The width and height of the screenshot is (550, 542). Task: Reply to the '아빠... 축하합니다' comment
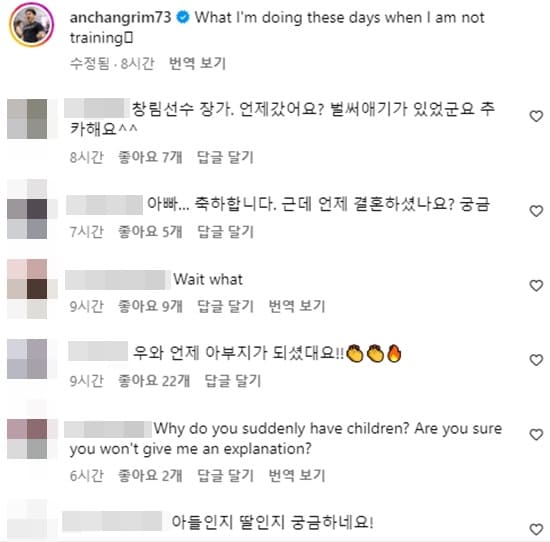tap(225, 232)
